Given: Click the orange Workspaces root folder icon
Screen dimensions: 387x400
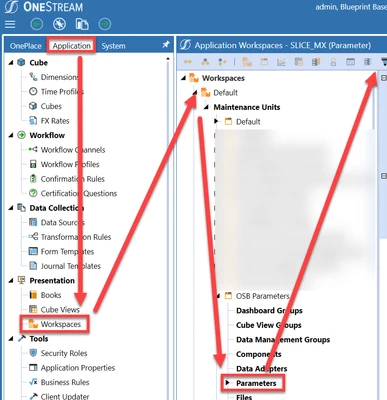Looking at the screenshot, I should (194, 78).
